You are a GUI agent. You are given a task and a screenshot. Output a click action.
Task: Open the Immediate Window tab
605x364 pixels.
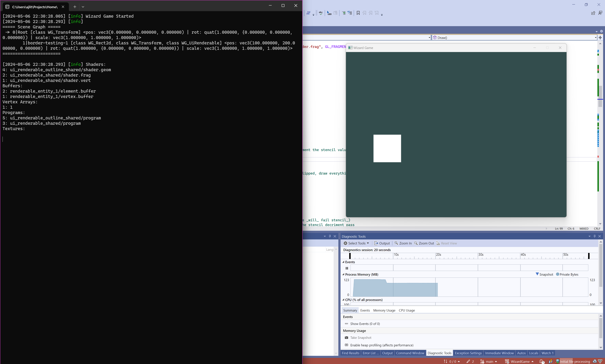[499, 353]
